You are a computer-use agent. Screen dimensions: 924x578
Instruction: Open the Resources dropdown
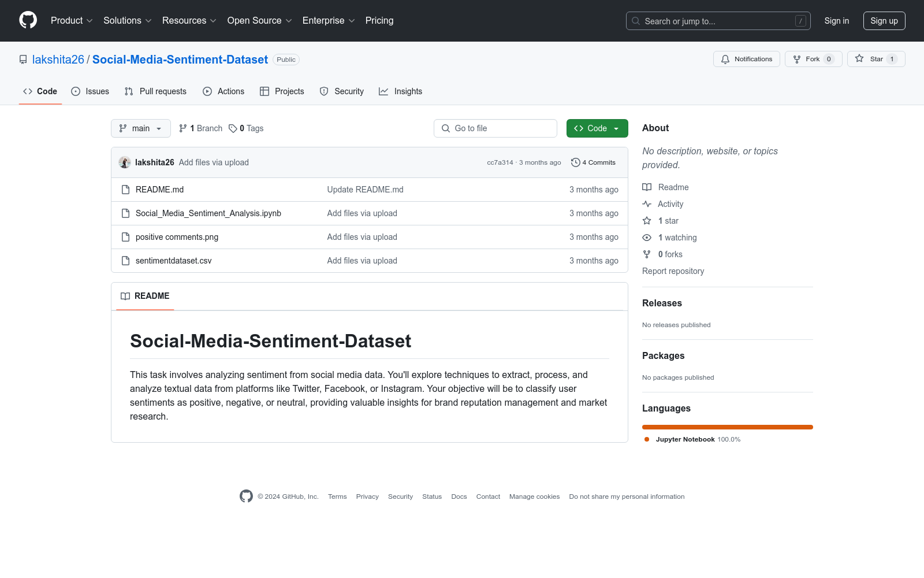[189, 20]
